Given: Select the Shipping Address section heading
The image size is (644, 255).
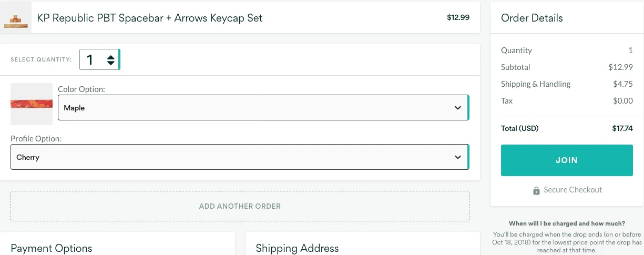Looking at the screenshot, I should (297, 248).
